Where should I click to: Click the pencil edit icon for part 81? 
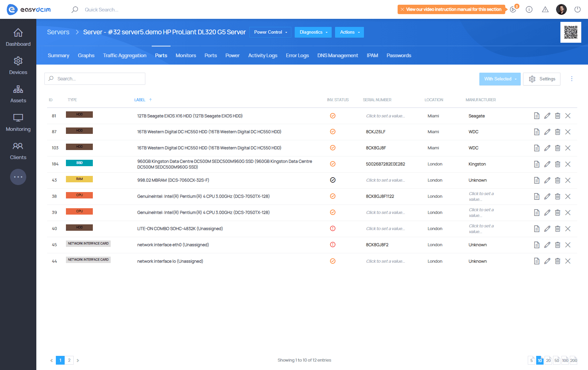(x=547, y=116)
